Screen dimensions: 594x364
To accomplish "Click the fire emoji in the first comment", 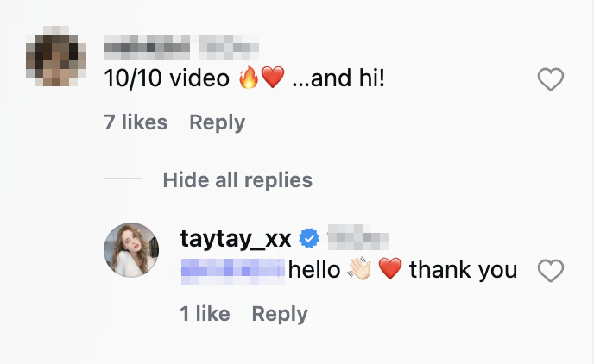I will 249,77.
